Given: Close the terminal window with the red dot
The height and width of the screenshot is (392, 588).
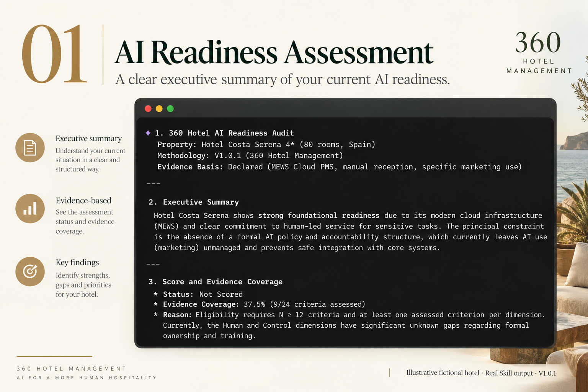Looking at the screenshot, I should click(148, 109).
